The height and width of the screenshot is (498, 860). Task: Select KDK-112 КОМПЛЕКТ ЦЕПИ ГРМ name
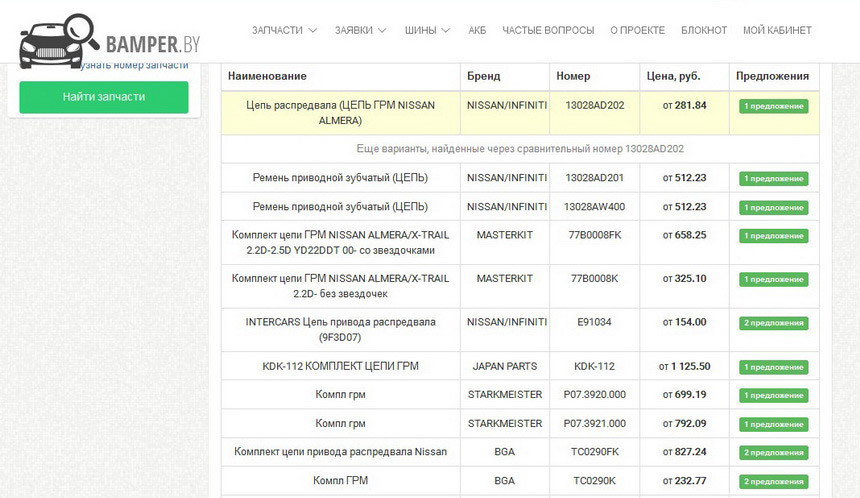pyautogui.click(x=340, y=366)
